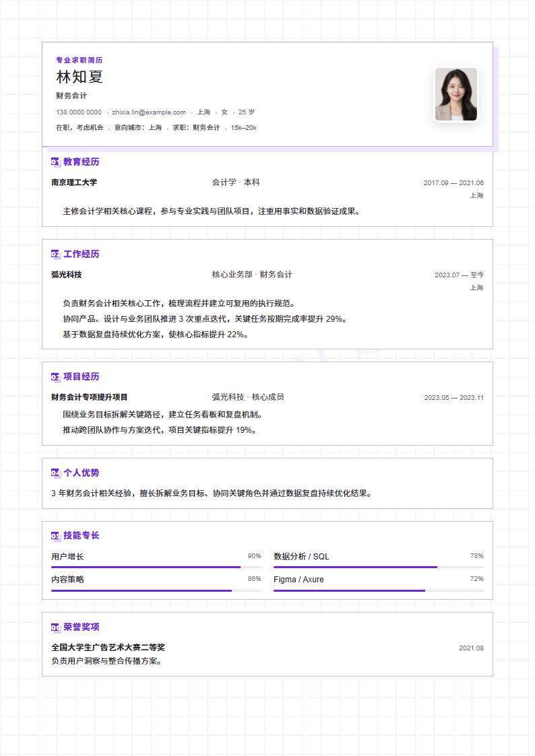Select the profile photo of 林知夏
Viewport: 535px width, 756px height.
click(456, 94)
